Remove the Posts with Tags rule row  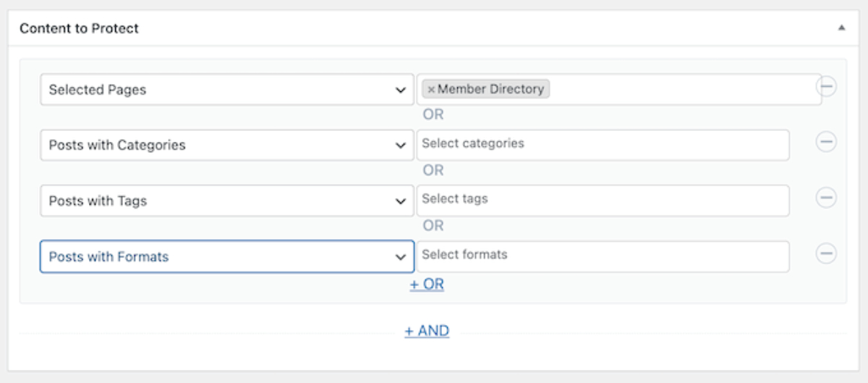826,198
